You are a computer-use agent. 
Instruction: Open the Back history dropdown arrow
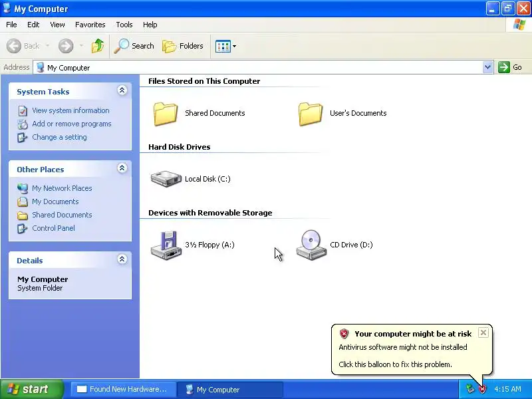(47, 46)
